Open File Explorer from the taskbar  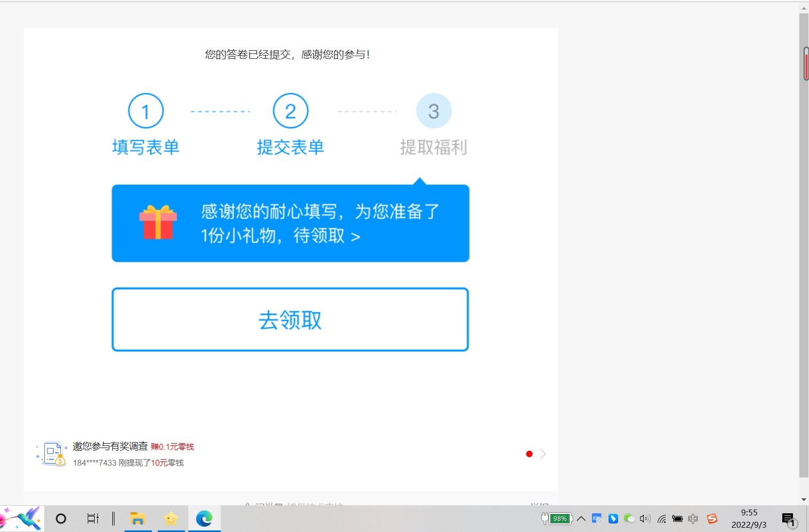[x=137, y=519]
